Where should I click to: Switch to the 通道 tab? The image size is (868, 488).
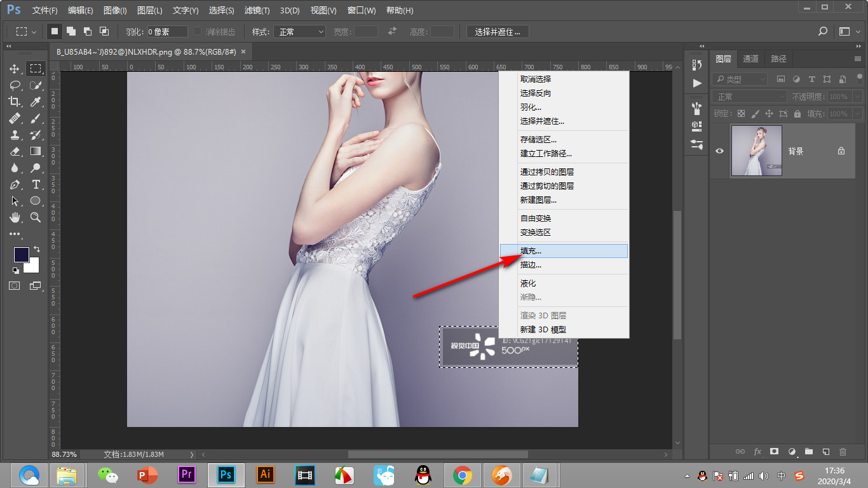point(750,58)
